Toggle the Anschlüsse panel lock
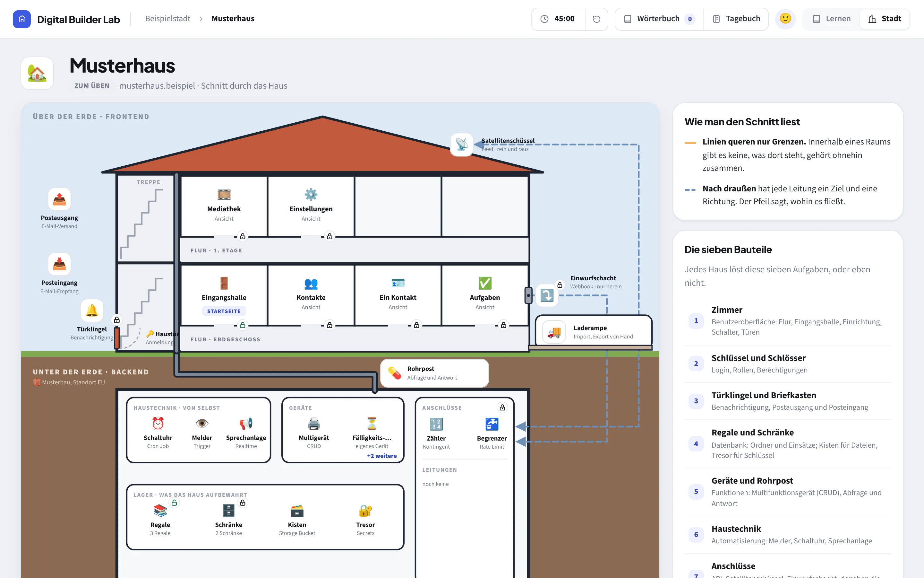The image size is (924, 578). 502,407
